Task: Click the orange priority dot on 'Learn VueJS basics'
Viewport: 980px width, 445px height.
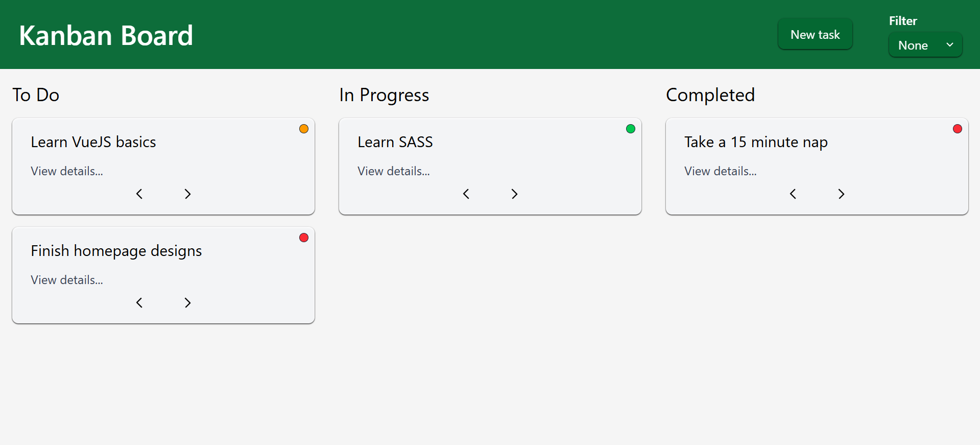Action: point(303,128)
